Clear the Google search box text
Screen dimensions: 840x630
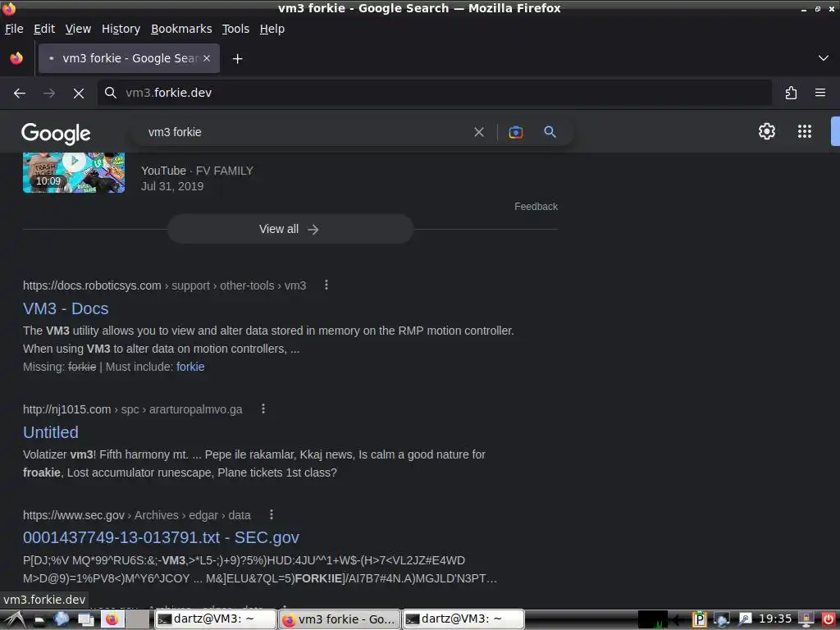click(x=479, y=132)
